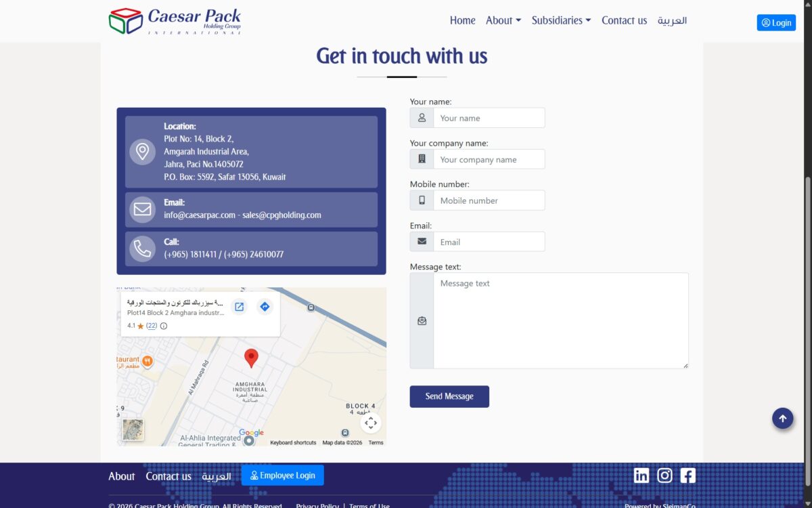Focus the Your name input field
The height and width of the screenshot is (508, 812).
489,118
